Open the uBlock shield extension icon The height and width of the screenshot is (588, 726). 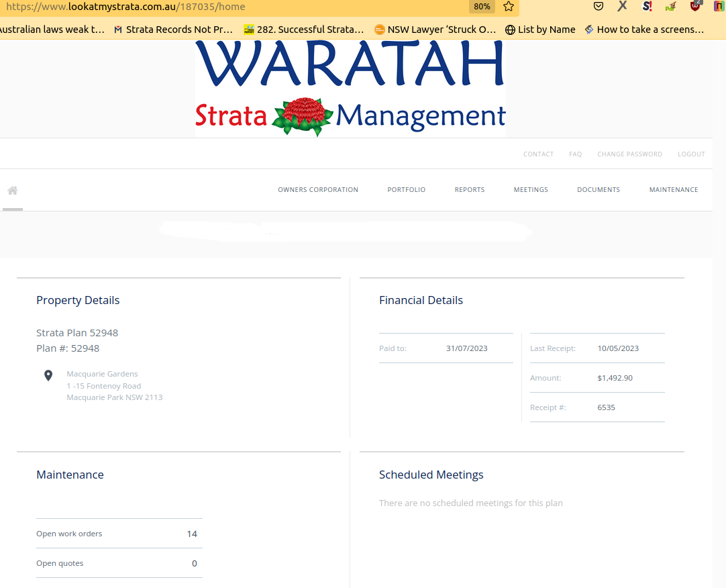click(x=695, y=6)
